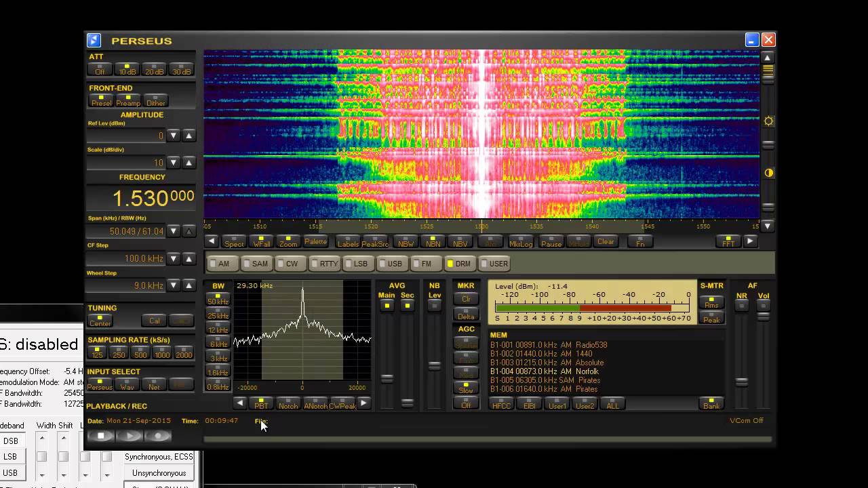Stop playback with the square stop button
This screenshot has height=488, width=868.
coord(101,436)
